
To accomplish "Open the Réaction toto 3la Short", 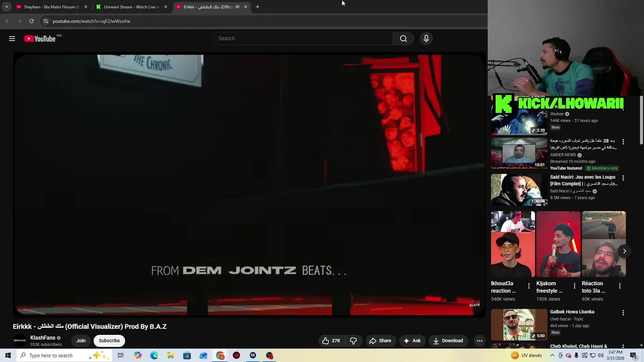I will tap(604, 244).
